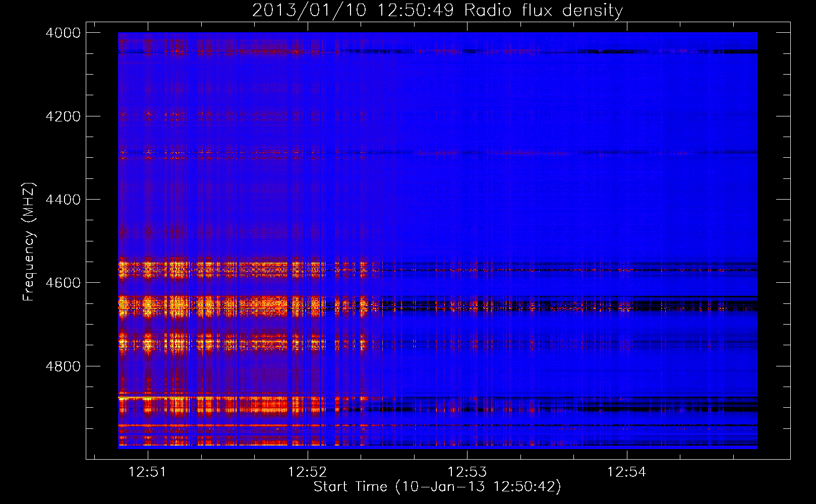Click the 4600 frequency tick label
This screenshot has height=504, width=816.
[63, 283]
